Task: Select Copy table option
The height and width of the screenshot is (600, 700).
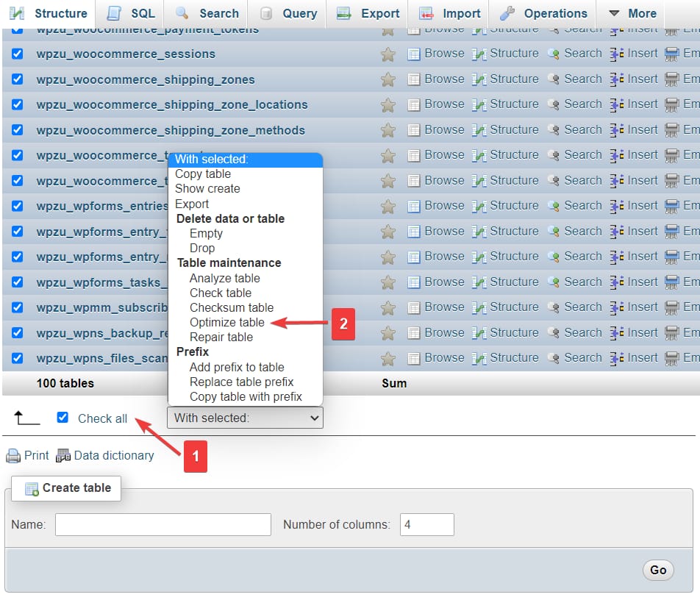Action: pos(203,174)
